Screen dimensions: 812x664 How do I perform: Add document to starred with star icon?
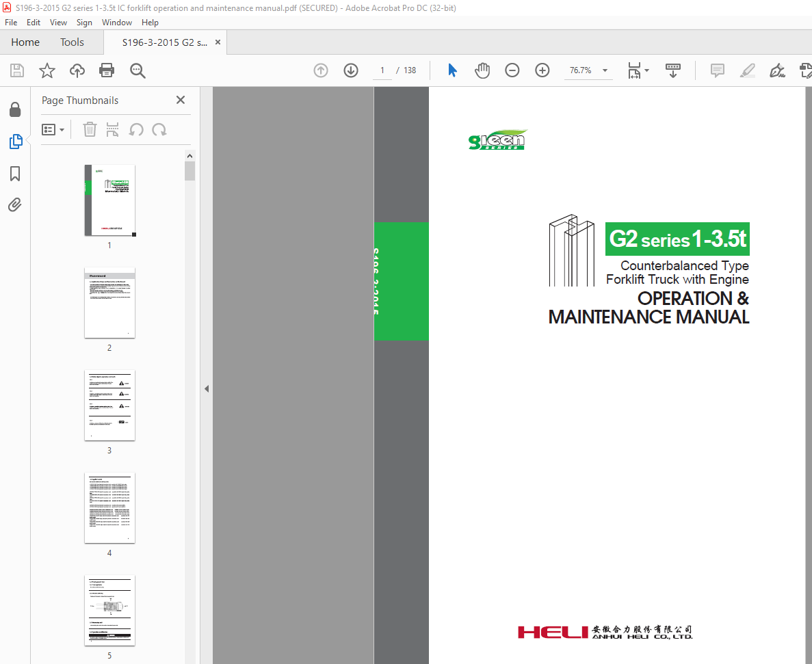pyautogui.click(x=47, y=70)
